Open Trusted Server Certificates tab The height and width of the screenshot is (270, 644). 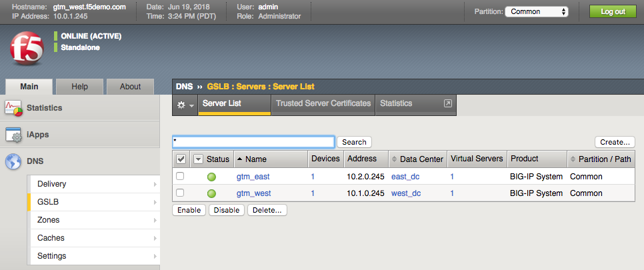(x=323, y=105)
